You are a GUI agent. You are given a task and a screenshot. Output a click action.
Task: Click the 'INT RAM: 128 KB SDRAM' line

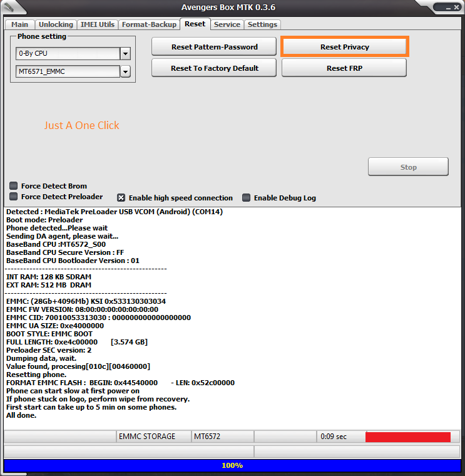coord(49,277)
